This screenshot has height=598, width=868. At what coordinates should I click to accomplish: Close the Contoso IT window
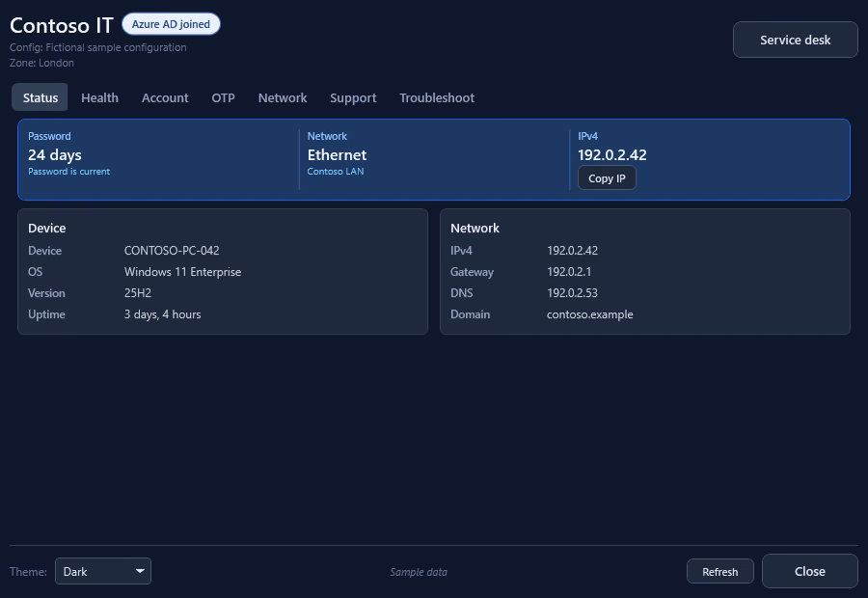[x=810, y=571]
